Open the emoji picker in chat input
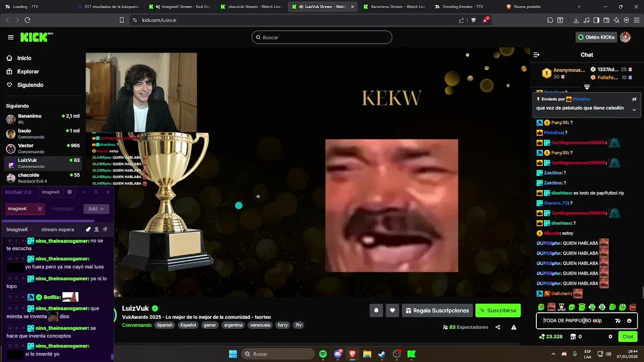644x362 pixels. [x=629, y=321]
